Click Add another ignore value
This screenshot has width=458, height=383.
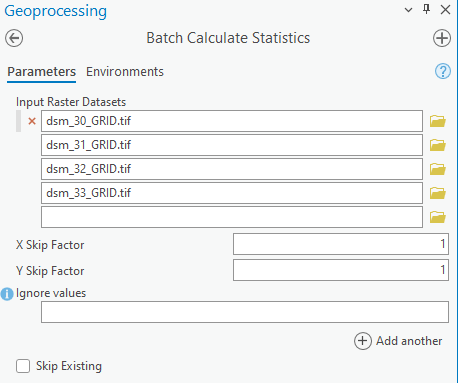pyautogui.click(x=398, y=341)
